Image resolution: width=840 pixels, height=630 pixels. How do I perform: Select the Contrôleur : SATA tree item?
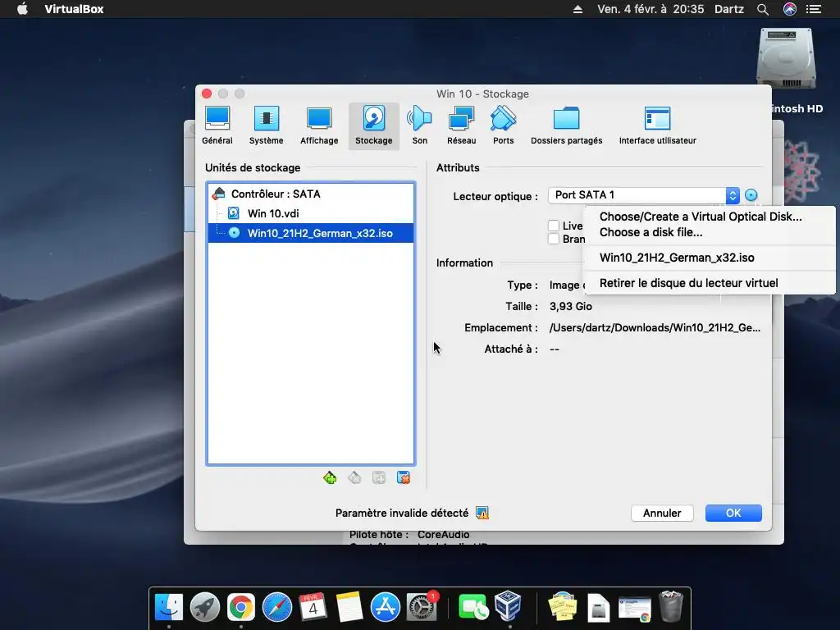click(311, 194)
